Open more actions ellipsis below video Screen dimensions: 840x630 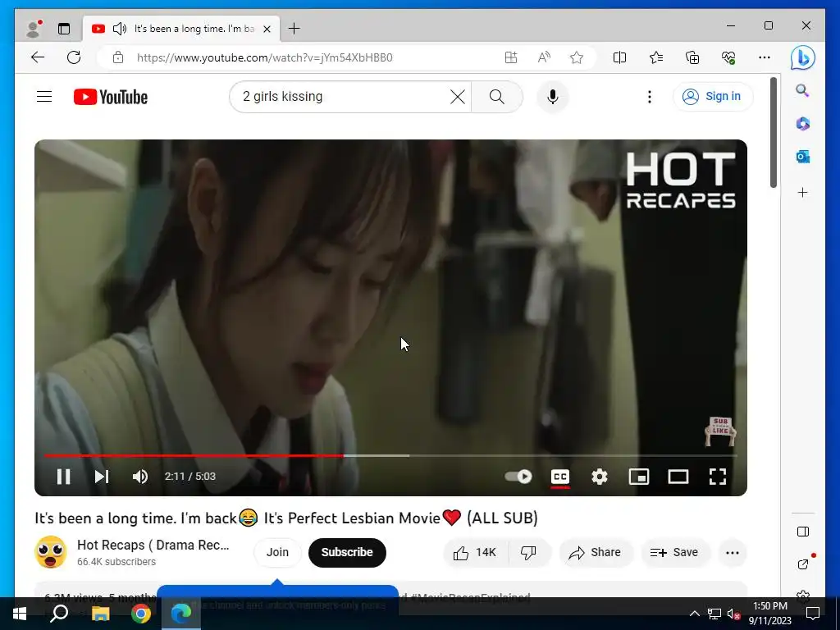pyautogui.click(x=733, y=552)
